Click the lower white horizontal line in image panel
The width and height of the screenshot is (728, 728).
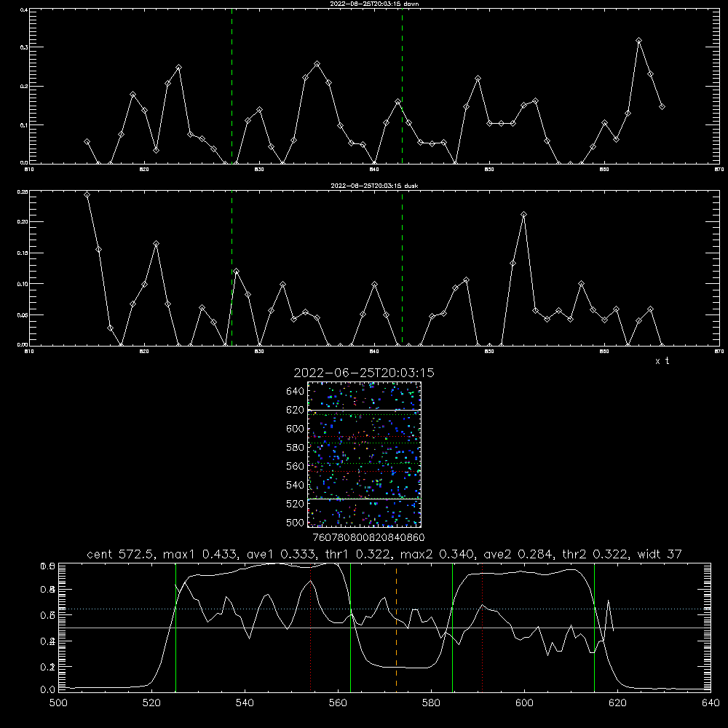point(364,499)
